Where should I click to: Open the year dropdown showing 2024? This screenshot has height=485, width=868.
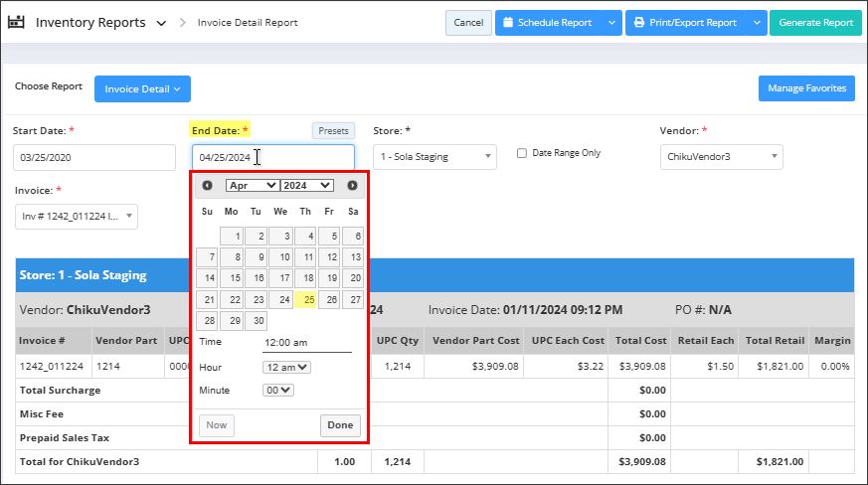pos(306,185)
